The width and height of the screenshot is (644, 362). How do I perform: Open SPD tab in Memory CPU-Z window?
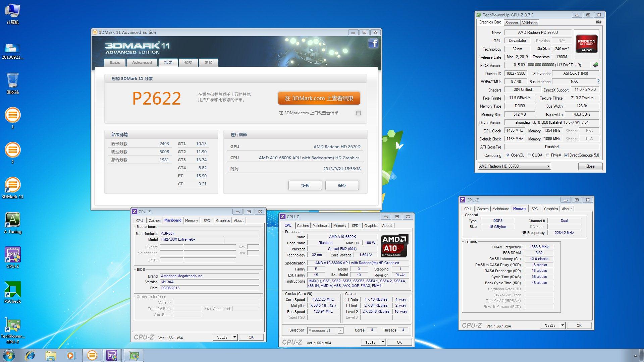coord(535,209)
